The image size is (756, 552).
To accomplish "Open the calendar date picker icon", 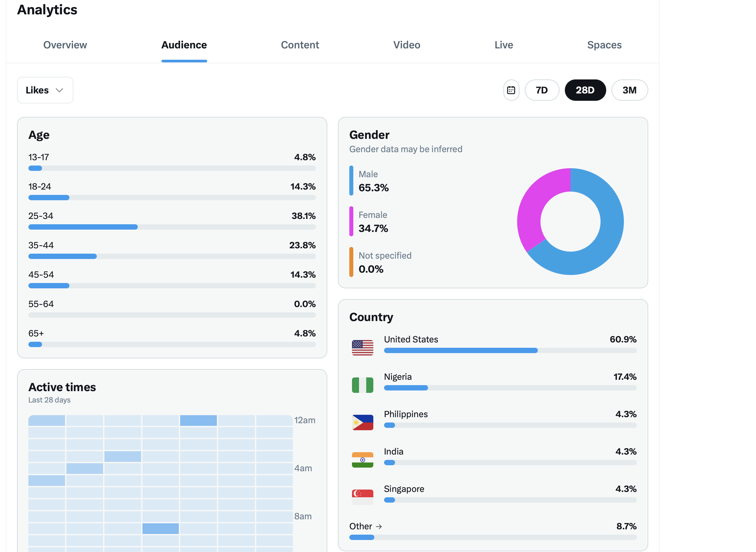I will pos(511,90).
